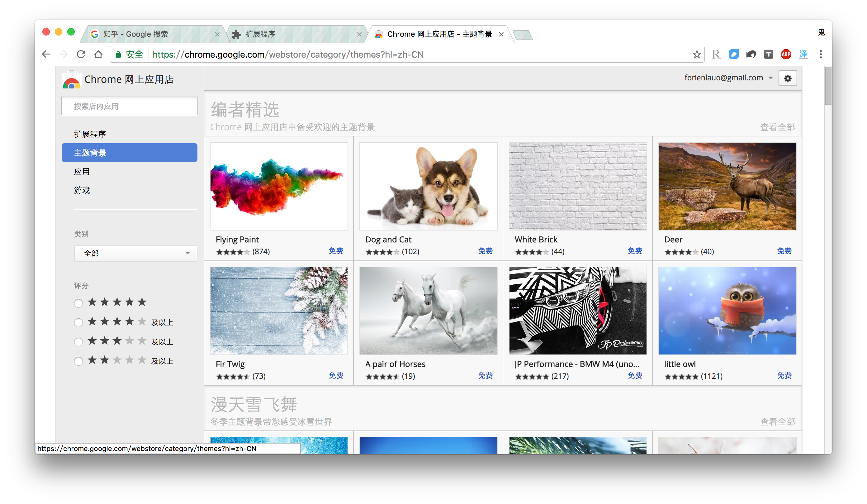Open the web store settings gear
This screenshot has height=504, width=867.
[x=788, y=78]
